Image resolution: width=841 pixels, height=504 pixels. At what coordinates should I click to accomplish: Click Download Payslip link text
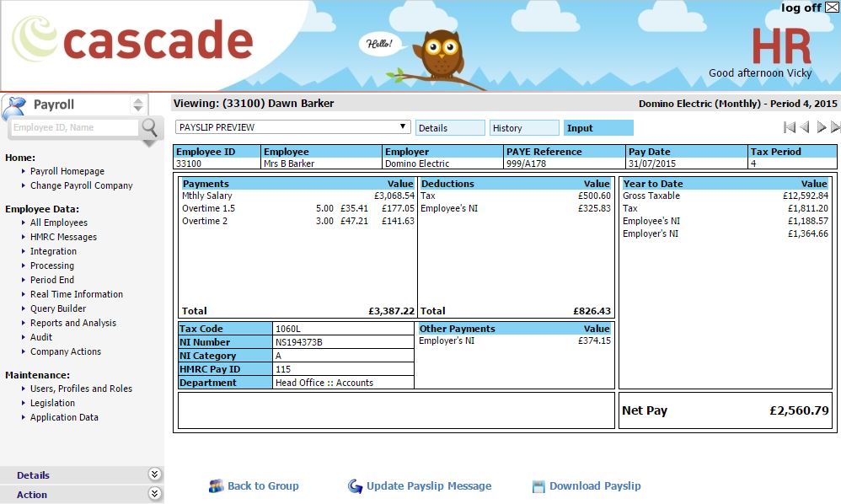[595, 486]
